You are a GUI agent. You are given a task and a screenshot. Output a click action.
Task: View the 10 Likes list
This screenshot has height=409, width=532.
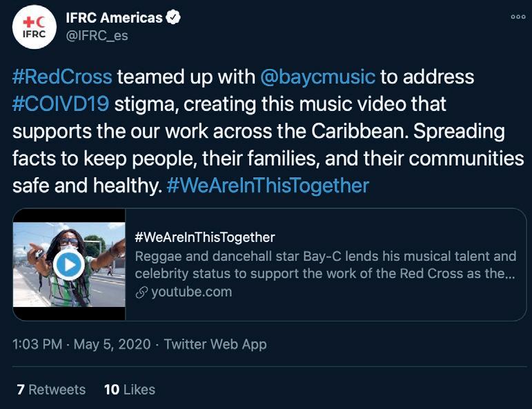(129, 389)
